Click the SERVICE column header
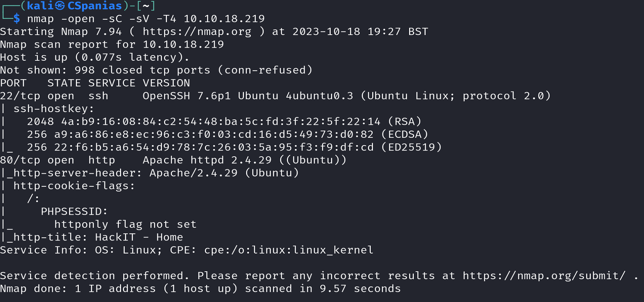644x302 pixels. (112, 83)
